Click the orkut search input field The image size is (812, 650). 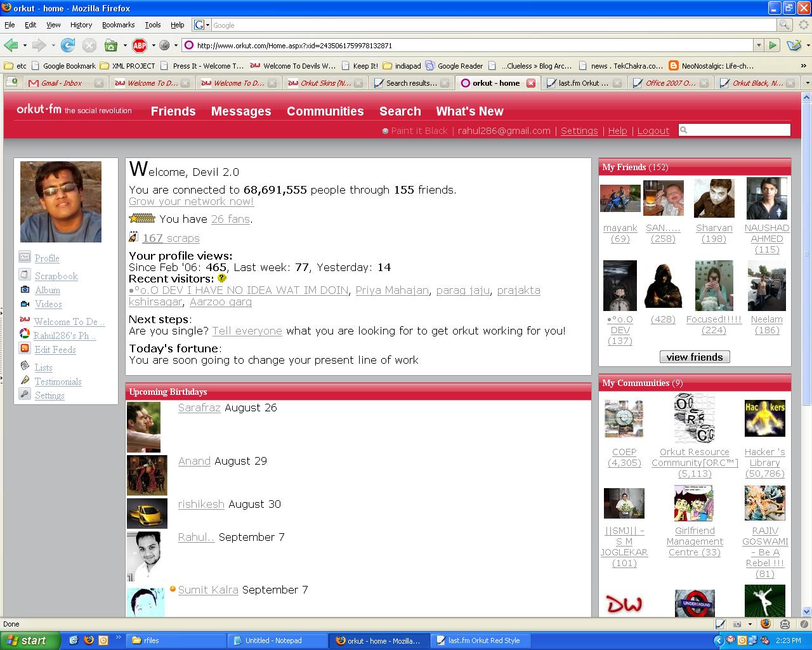click(x=735, y=130)
